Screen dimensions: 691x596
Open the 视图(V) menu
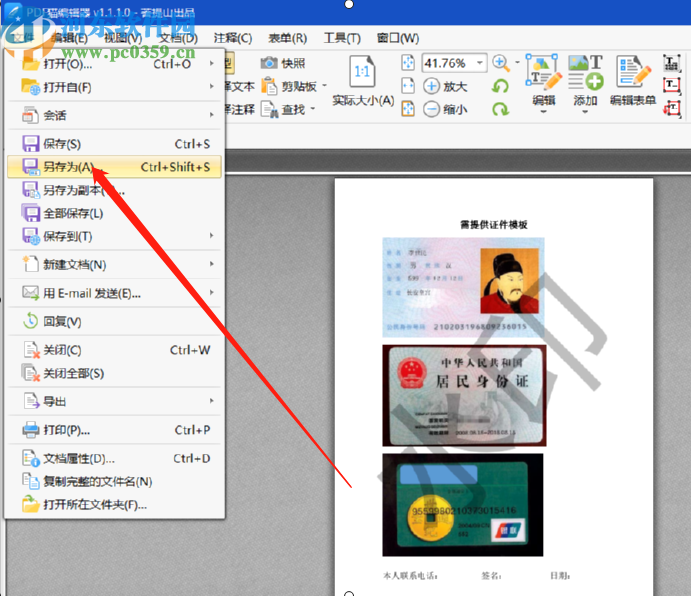[x=123, y=38]
